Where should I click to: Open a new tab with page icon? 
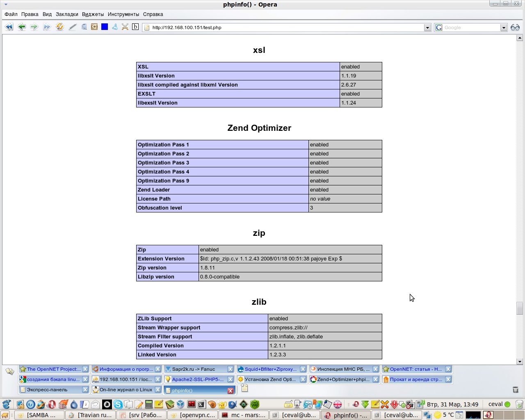[244, 388]
